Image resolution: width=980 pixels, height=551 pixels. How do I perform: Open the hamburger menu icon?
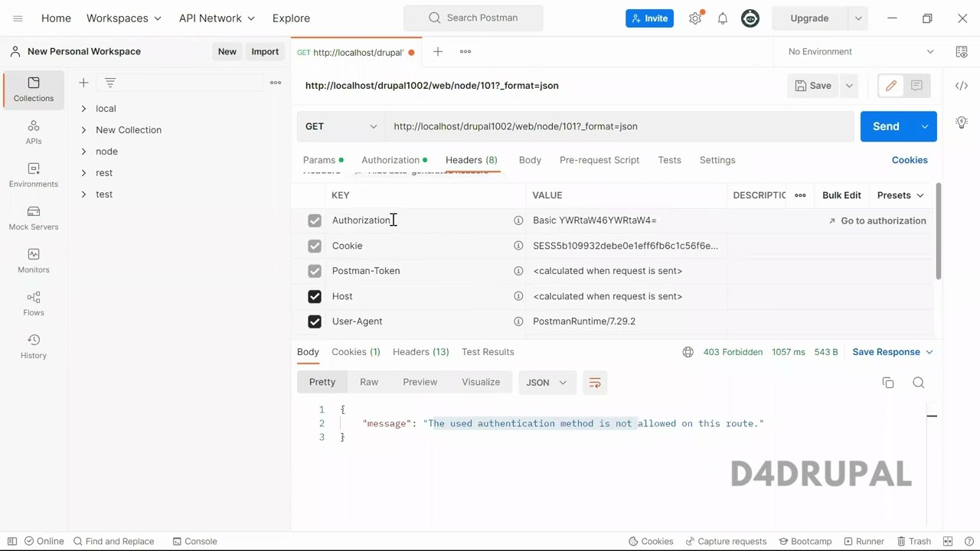[18, 18]
